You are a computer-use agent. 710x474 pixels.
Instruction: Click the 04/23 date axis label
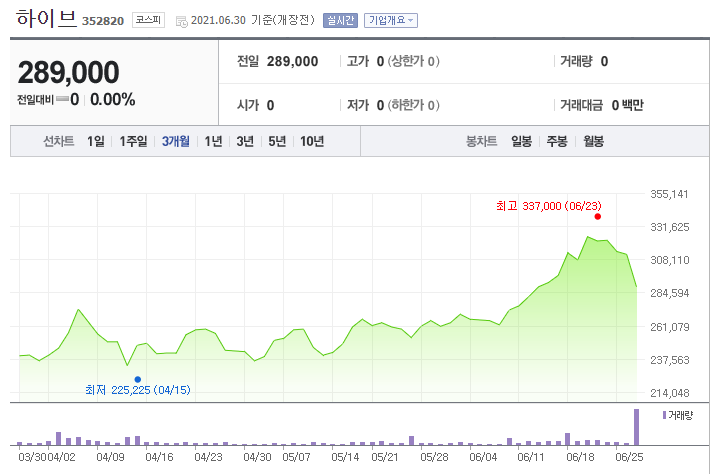click(208, 457)
